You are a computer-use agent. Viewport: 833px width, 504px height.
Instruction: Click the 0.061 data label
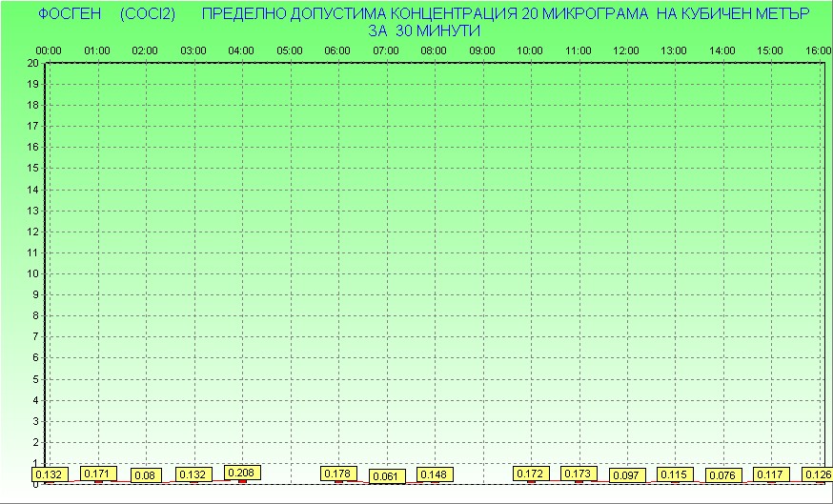click(386, 476)
